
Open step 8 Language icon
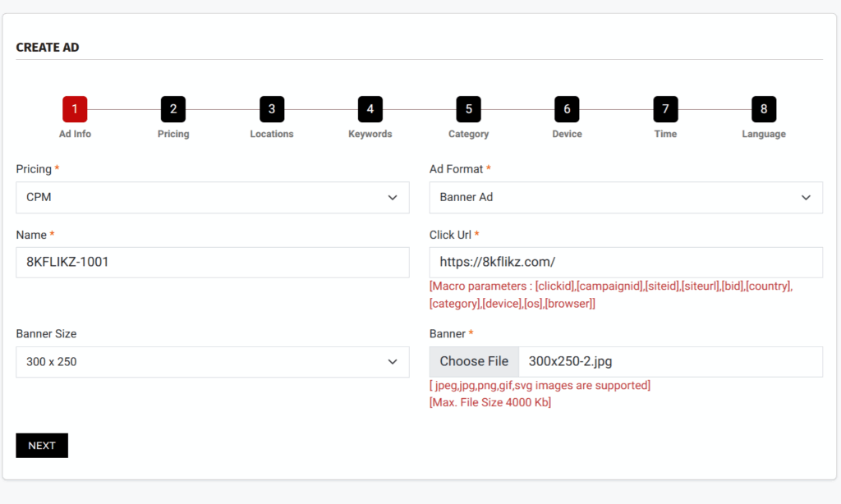[764, 109]
